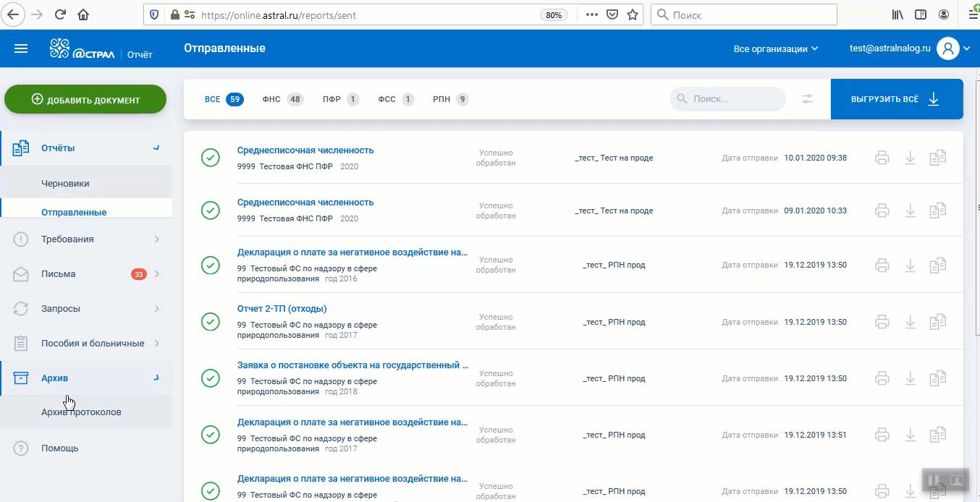Collapse the Отчёты section
Image resolution: width=980 pixels, height=502 pixels.
[x=156, y=148]
